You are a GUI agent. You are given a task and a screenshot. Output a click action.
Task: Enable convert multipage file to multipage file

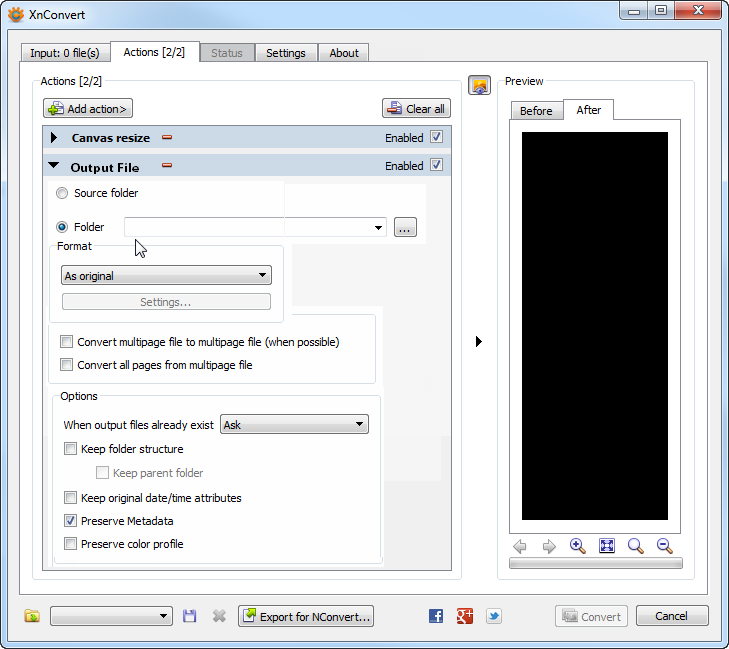(66, 342)
